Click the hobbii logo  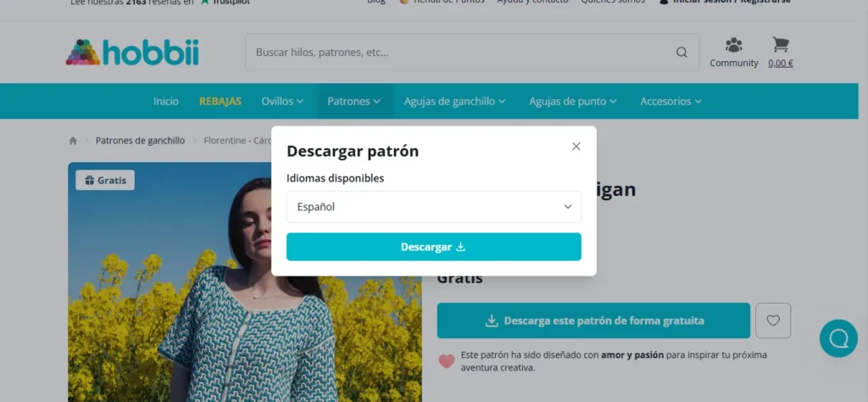(x=132, y=52)
